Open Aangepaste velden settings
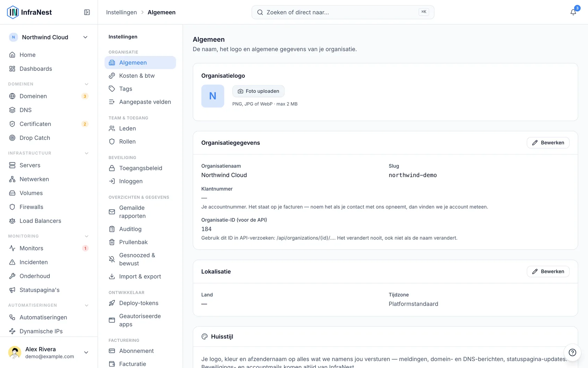The width and height of the screenshot is (588, 368). [x=140, y=102]
